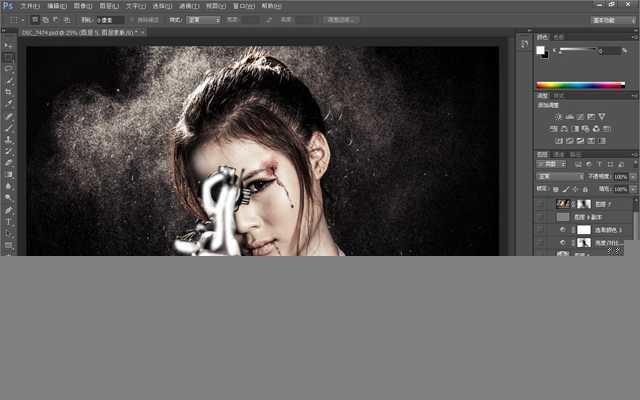Select the Pen tool
Viewport: 640px width, 400px height.
(x=8, y=210)
